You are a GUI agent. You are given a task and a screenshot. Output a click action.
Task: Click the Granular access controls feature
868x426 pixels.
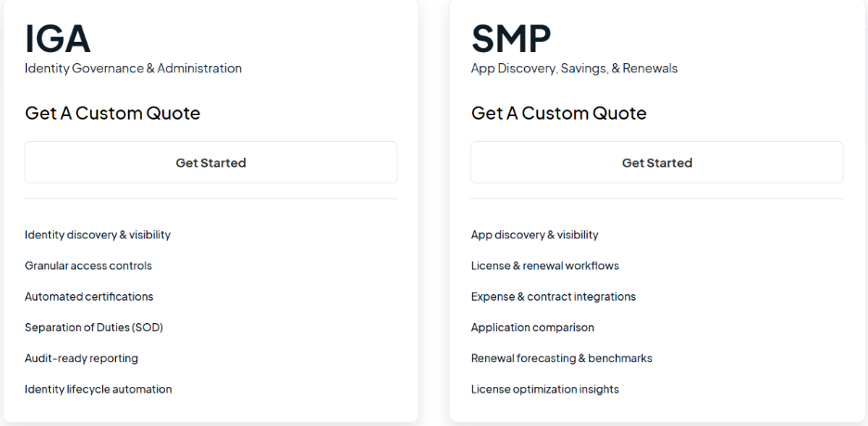pos(88,265)
